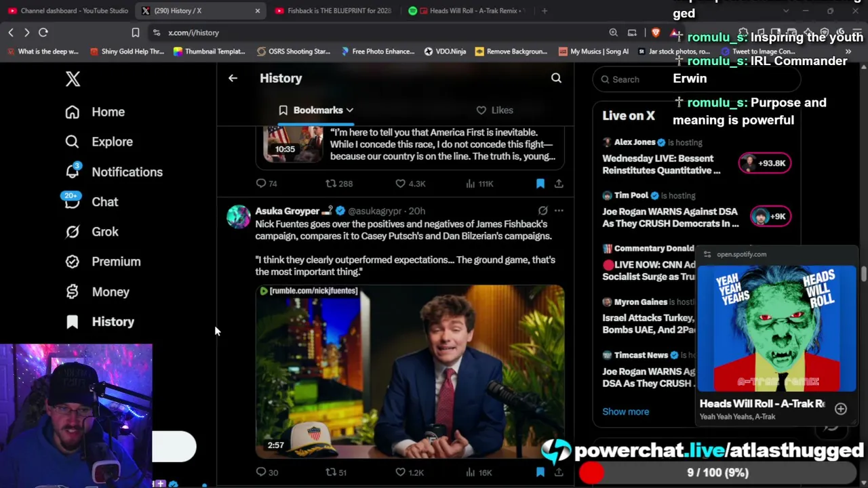Switch to the Likes tab
The image size is (868, 488).
click(494, 110)
